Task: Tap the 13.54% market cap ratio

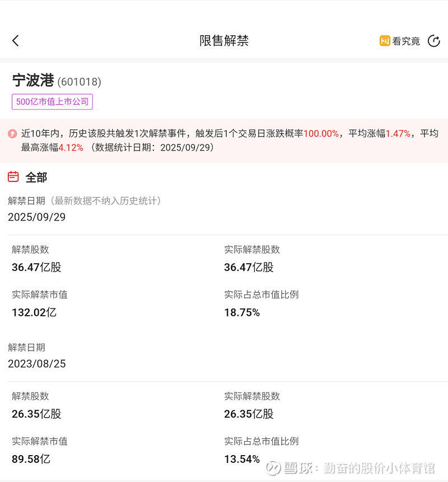Action: [x=242, y=459]
